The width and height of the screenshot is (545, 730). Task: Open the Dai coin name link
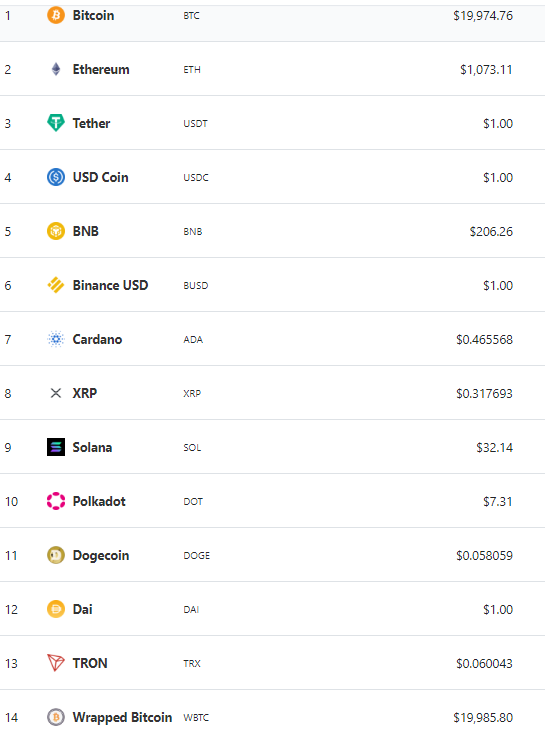82,609
